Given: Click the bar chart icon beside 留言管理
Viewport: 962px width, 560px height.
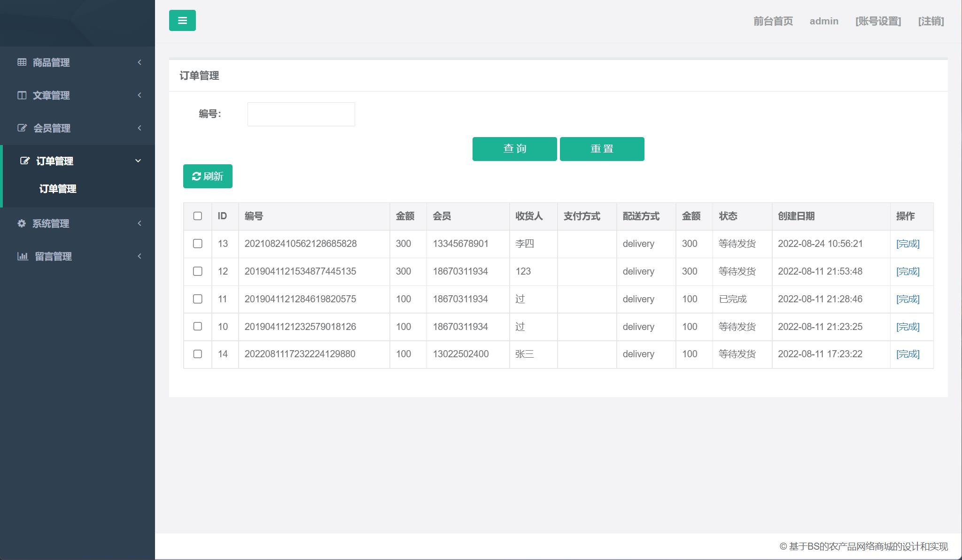Looking at the screenshot, I should click(x=23, y=256).
